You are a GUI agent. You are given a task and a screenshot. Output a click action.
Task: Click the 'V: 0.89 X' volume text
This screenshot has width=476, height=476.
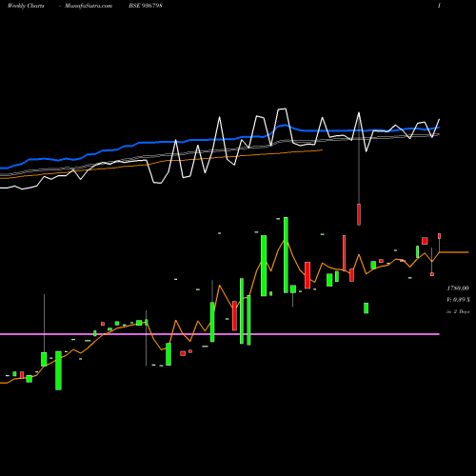coord(458,300)
